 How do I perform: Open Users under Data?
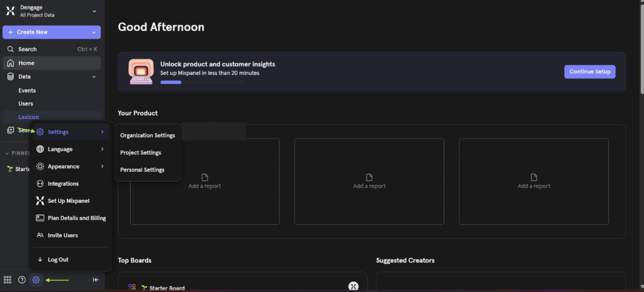tap(26, 103)
